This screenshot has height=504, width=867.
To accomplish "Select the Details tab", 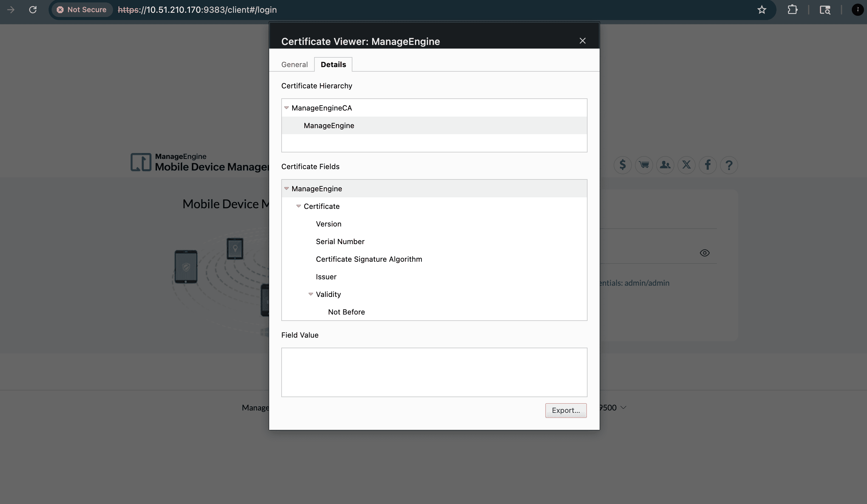I will [x=333, y=65].
